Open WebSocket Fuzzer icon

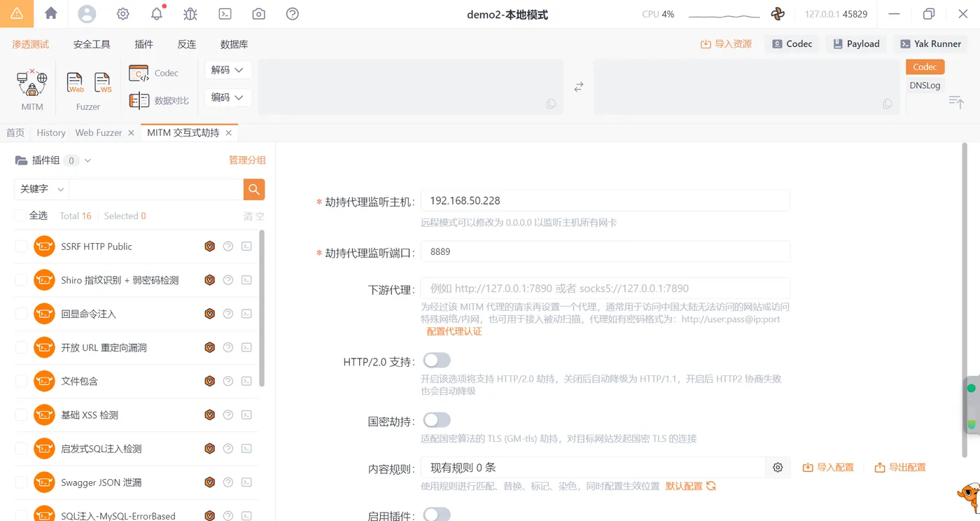(x=103, y=83)
